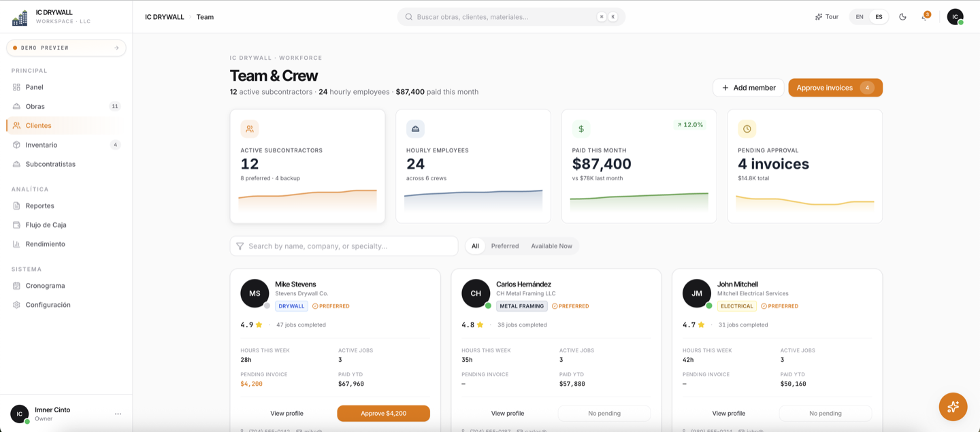
Task: Click the Add member button
Action: [x=749, y=88]
